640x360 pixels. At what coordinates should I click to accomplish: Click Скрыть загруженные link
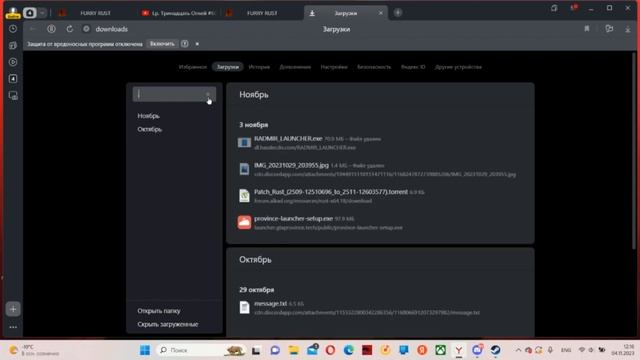168,324
